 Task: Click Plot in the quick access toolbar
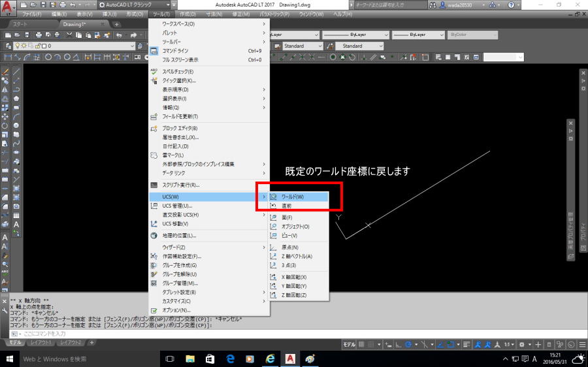63,5
